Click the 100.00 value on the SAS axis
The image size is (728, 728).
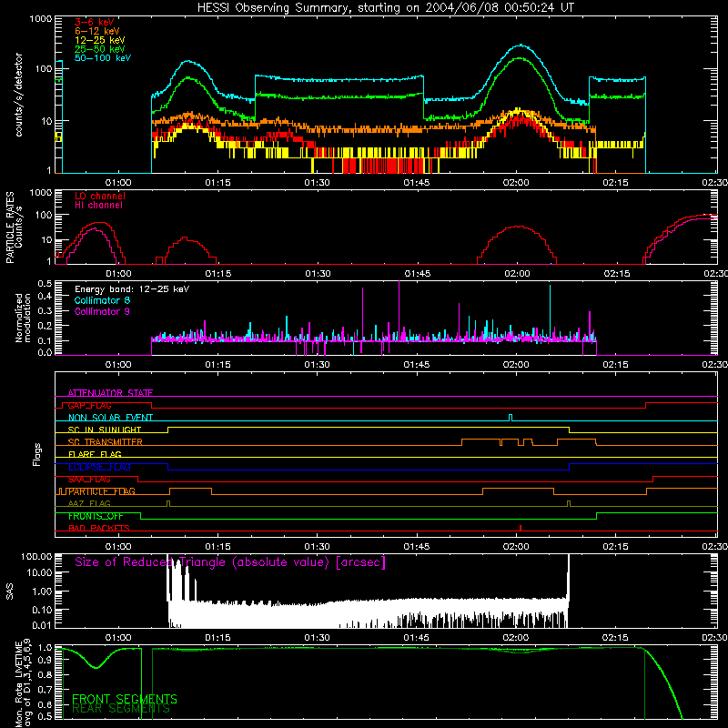(36, 557)
